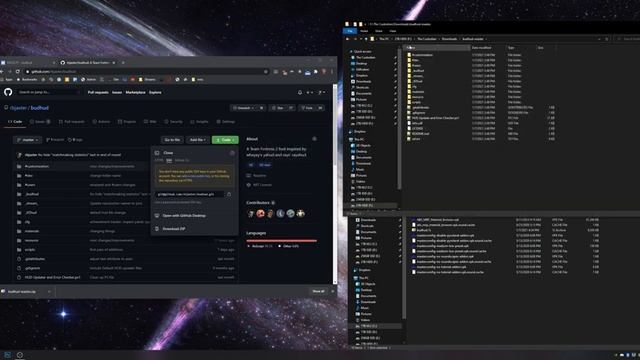Switch to the repository Issues tab
Screen dimensions: 640x360
40,122
